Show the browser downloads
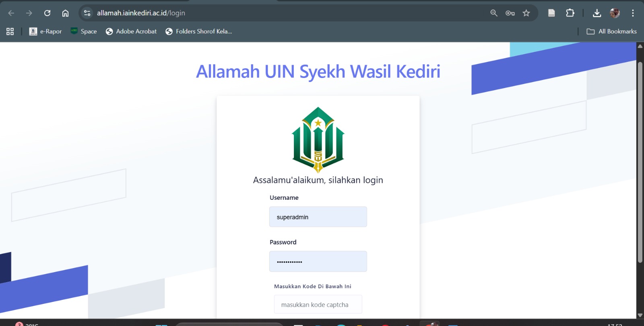 coord(597,13)
